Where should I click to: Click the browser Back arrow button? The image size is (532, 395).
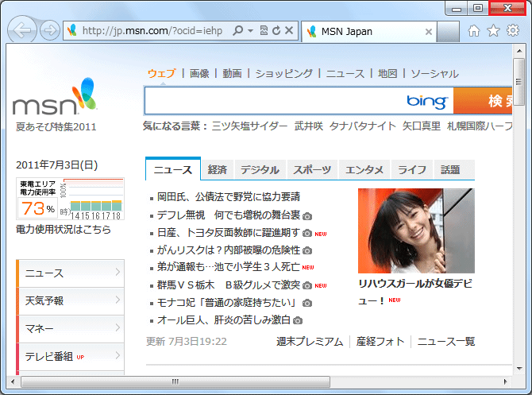pyautogui.click(x=23, y=31)
